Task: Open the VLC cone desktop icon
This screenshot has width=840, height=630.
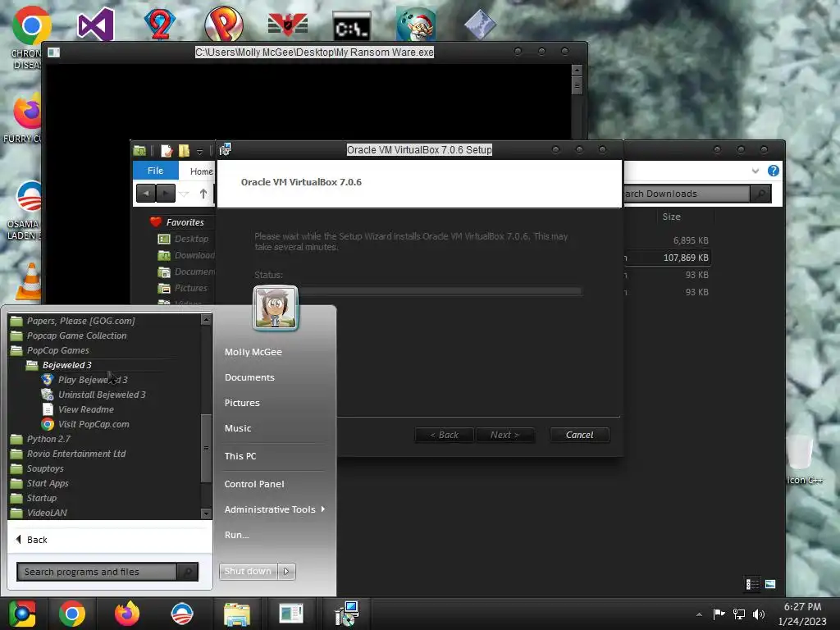Action: pyautogui.click(x=30, y=281)
